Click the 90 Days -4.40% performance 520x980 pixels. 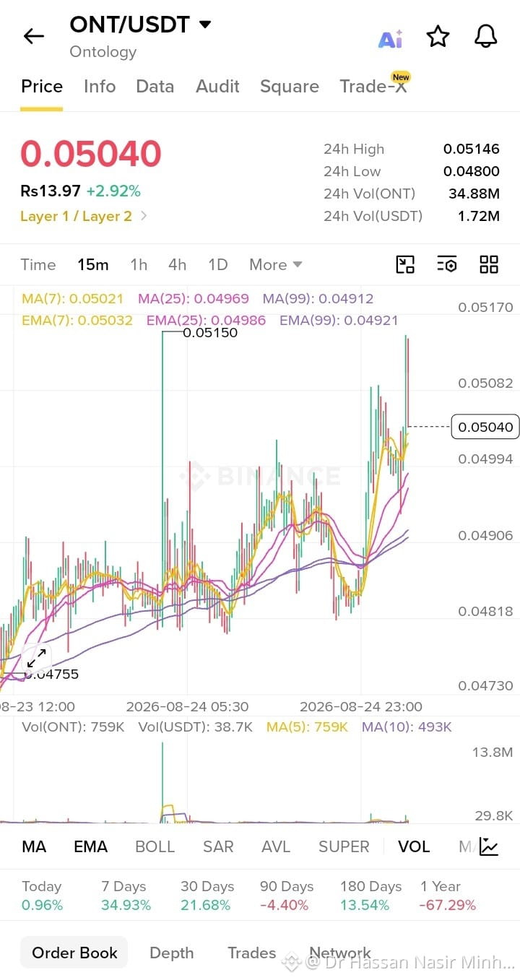[287, 896]
